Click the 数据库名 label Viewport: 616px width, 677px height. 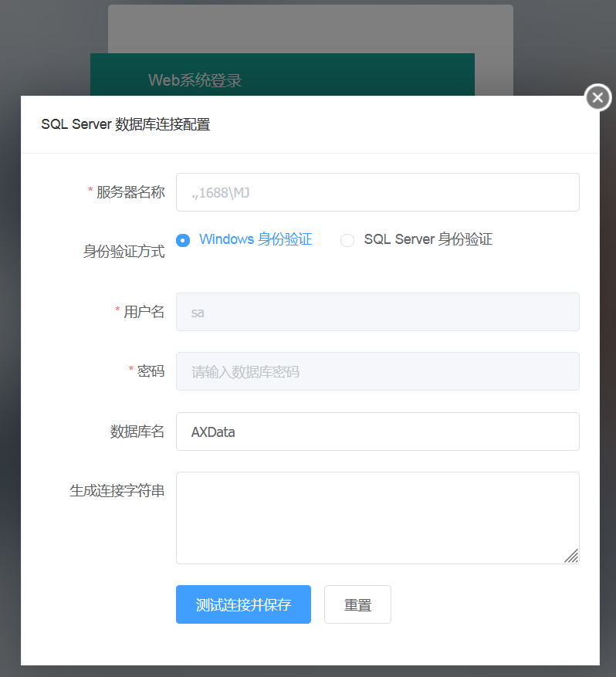(x=137, y=432)
